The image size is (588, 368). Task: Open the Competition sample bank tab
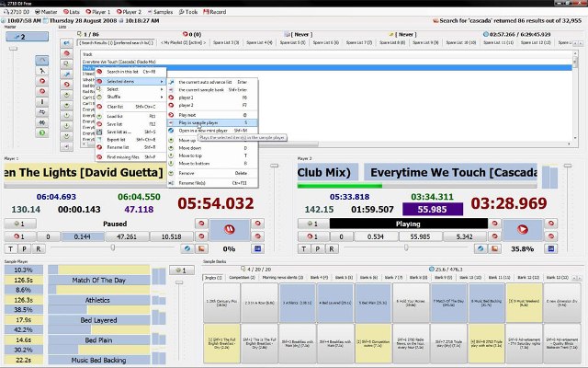coord(241,275)
